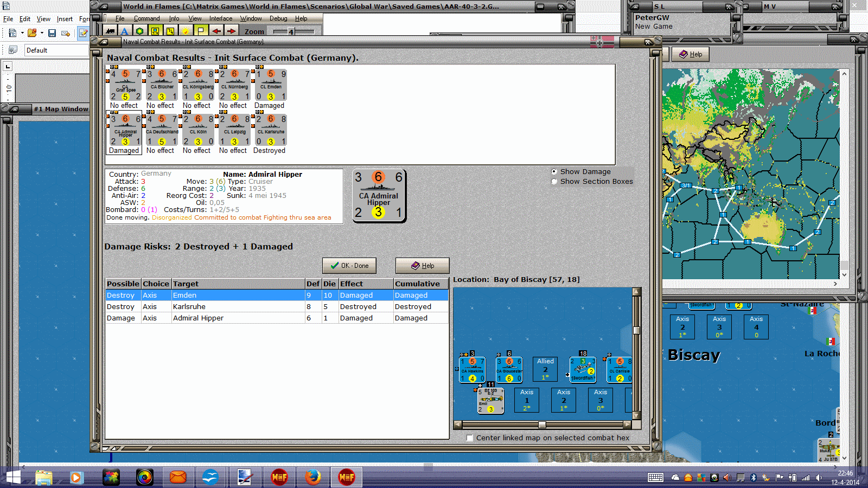Click the white flag toolbar icon
868x488 pixels.
(x=201, y=31)
